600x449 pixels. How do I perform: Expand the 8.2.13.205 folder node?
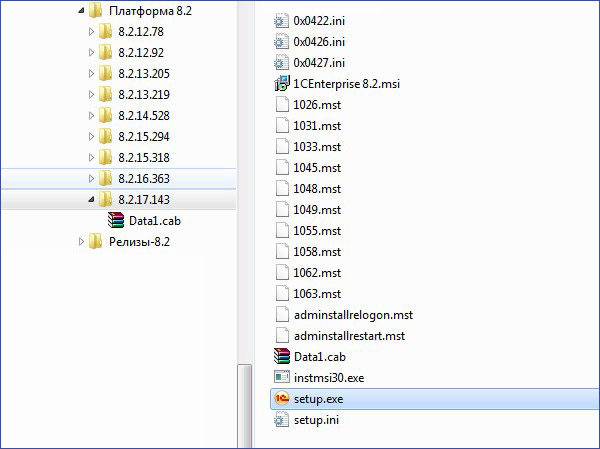tap(91, 73)
